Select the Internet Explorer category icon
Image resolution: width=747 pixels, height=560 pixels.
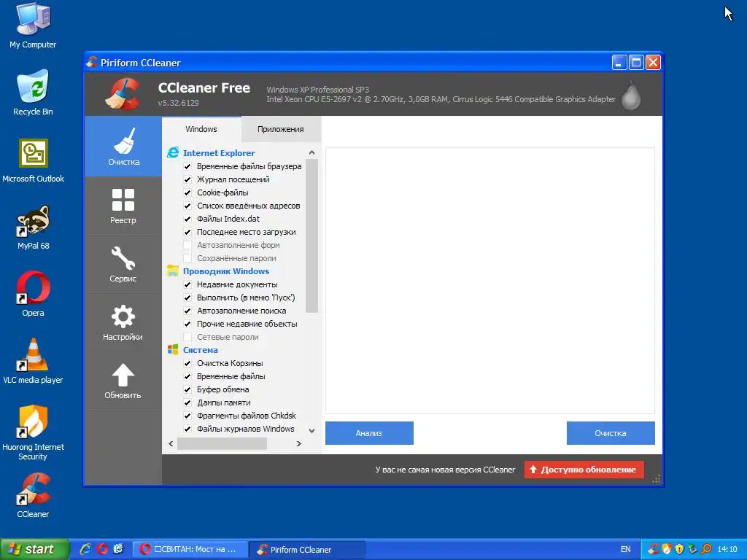(x=172, y=153)
